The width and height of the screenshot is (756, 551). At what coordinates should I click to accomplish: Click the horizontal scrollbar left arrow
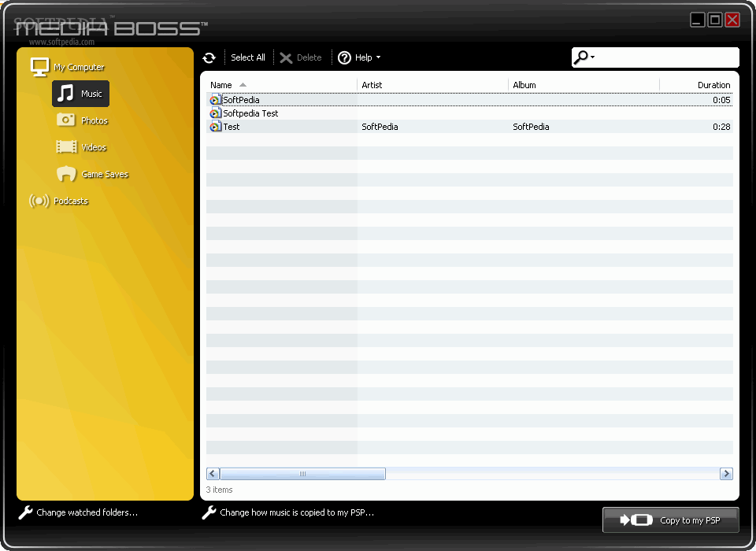(x=213, y=473)
